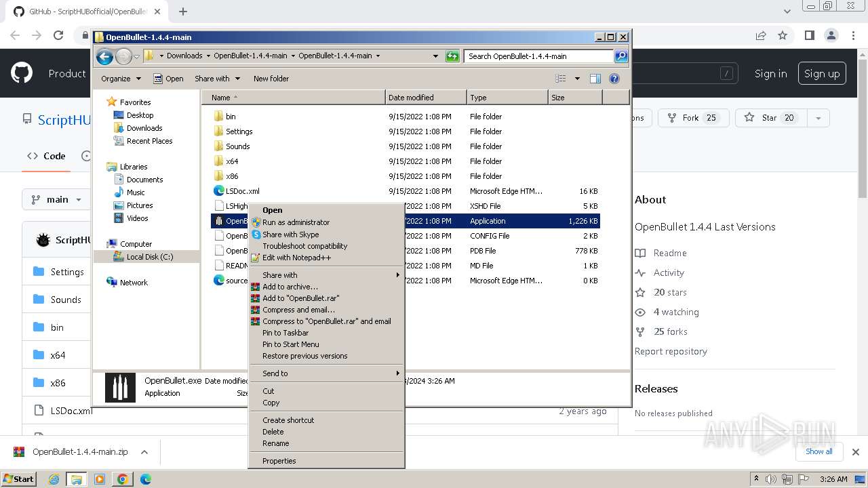Reload the GitHub page in Chrome

pyautogui.click(x=58, y=35)
